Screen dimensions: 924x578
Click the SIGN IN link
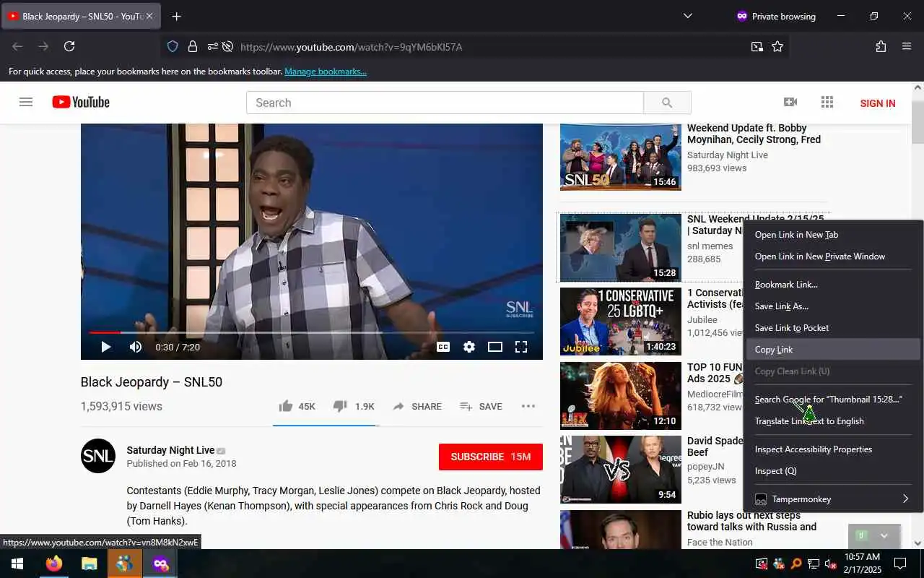tap(877, 103)
